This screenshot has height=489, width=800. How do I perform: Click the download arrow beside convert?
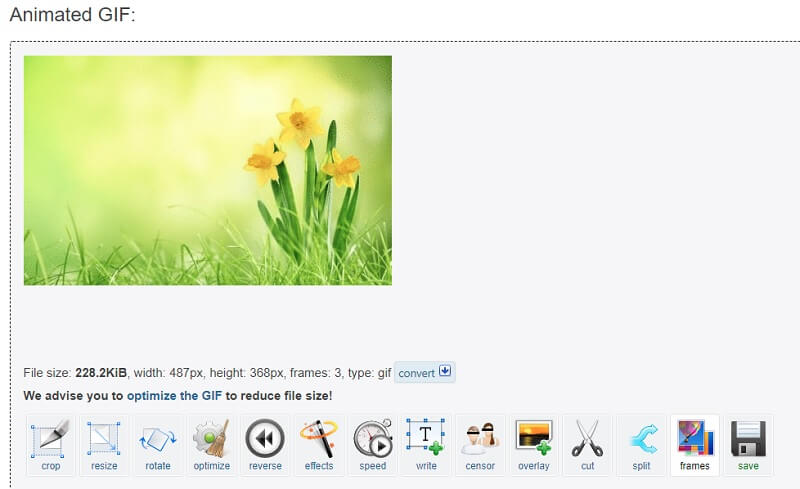[446, 372]
